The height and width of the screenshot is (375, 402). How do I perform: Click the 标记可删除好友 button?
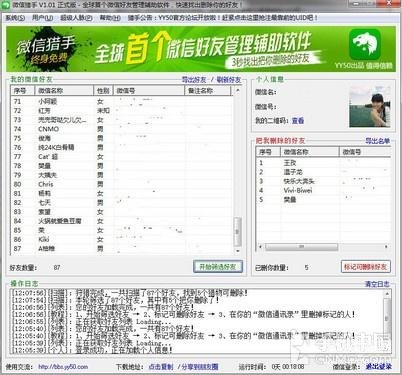366,267
